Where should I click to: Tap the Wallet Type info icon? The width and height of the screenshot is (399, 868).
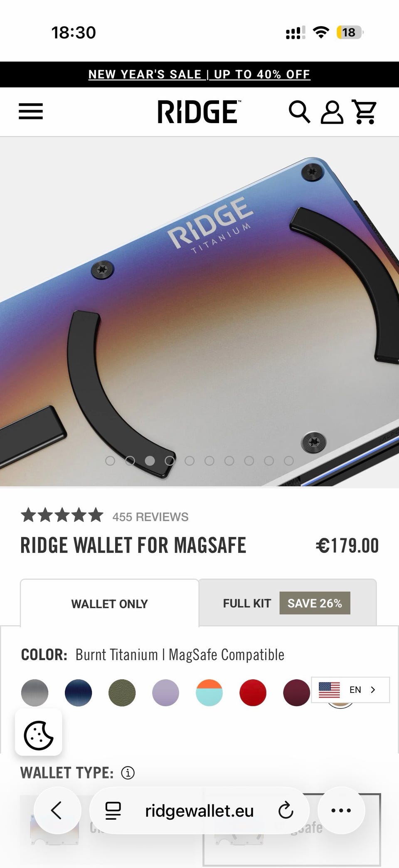pyautogui.click(x=128, y=773)
